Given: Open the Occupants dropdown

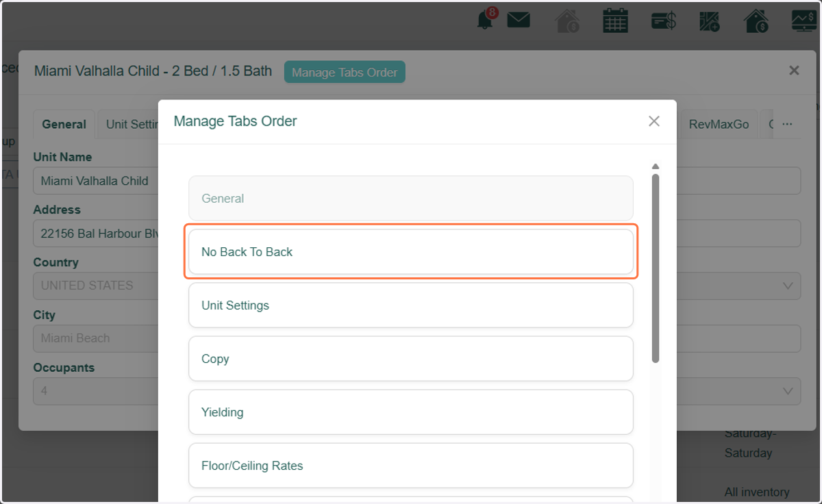Looking at the screenshot, I should (x=96, y=391).
